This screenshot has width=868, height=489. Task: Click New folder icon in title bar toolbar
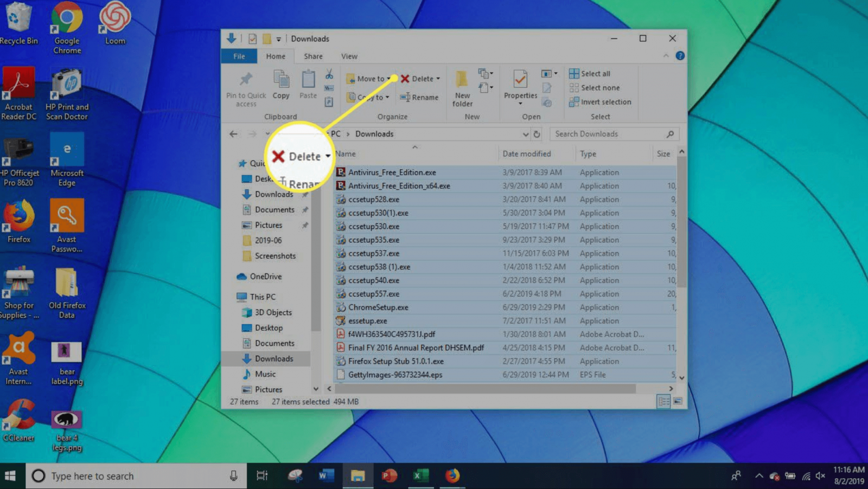266,39
